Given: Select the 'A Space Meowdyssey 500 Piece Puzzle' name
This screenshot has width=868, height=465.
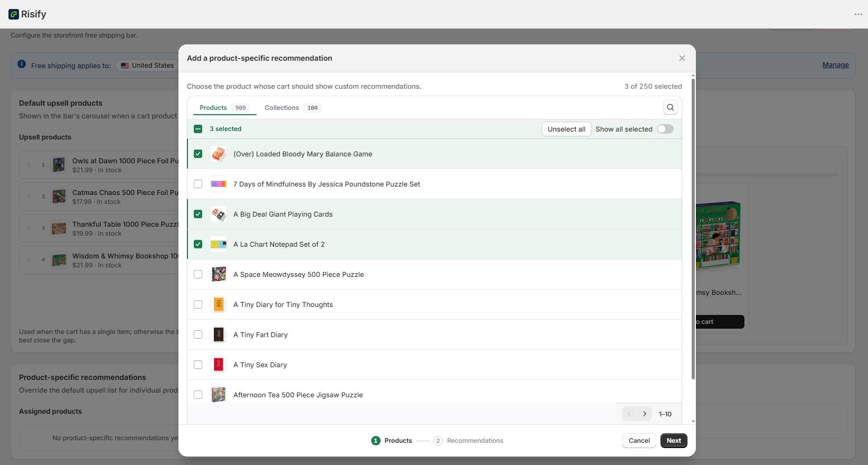Looking at the screenshot, I should coord(298,274).
